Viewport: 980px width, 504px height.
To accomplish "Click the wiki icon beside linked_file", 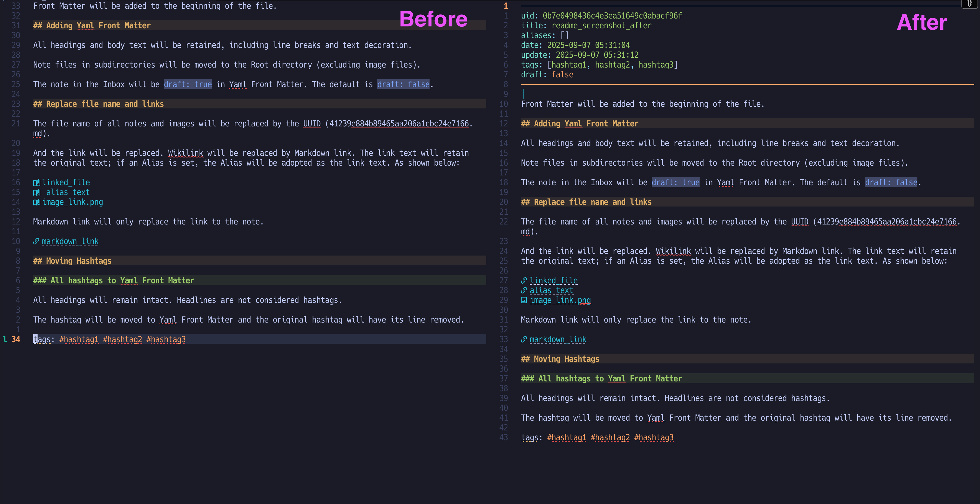I will tap(36, 183).
